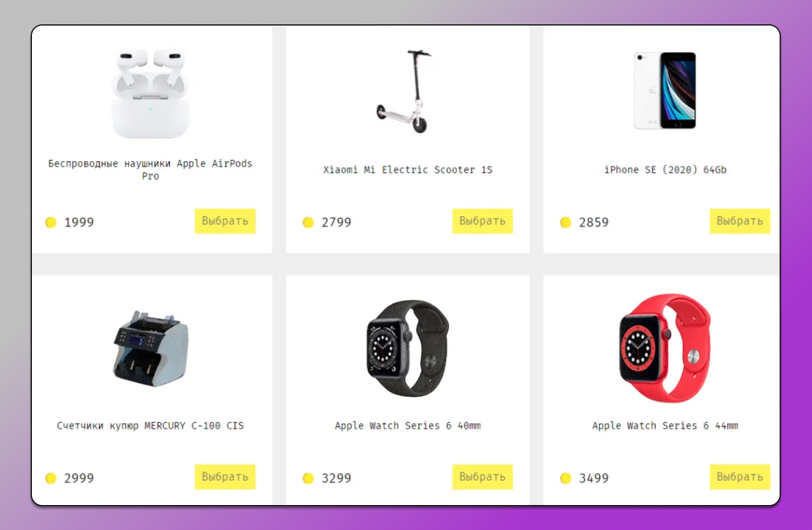
Task: Click the coin icon beside 3299
Action: 308,478
